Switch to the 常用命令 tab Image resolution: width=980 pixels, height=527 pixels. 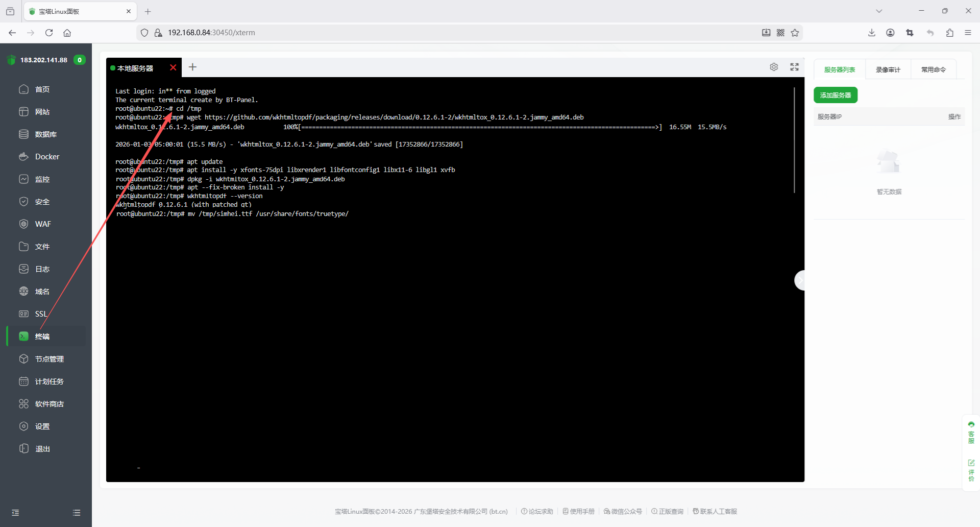pyautogui.click(x=933, y=69)
